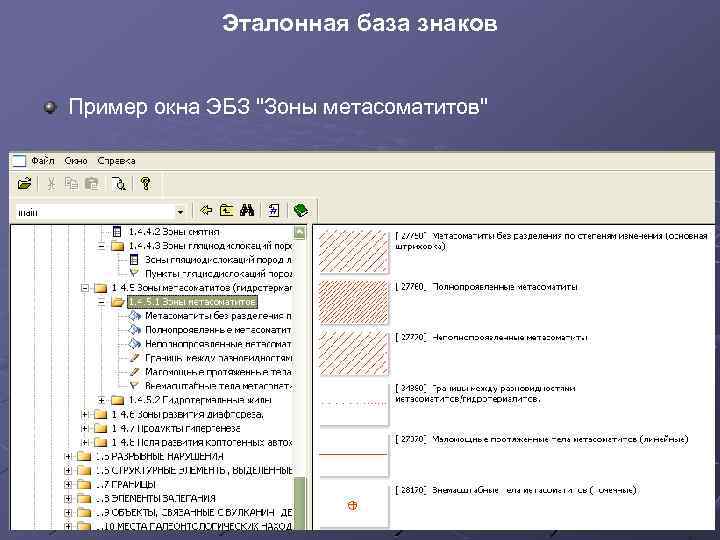Click the 27760 dense hatch pattern swatch
This screenshot has width=720, height=540.
(354, 302)
